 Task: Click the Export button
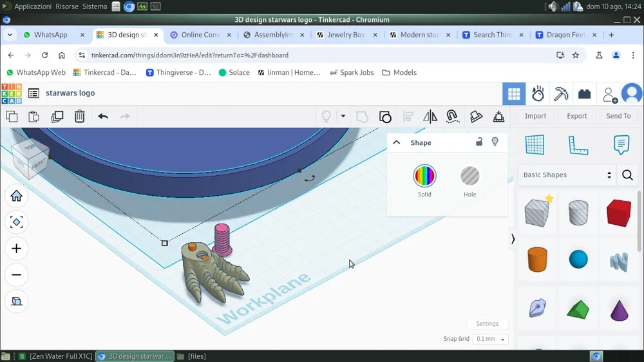click(x=576, y=117)
